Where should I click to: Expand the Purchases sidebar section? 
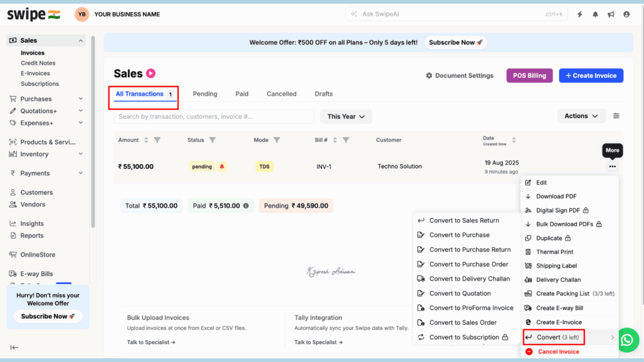(x=80, y=99)
